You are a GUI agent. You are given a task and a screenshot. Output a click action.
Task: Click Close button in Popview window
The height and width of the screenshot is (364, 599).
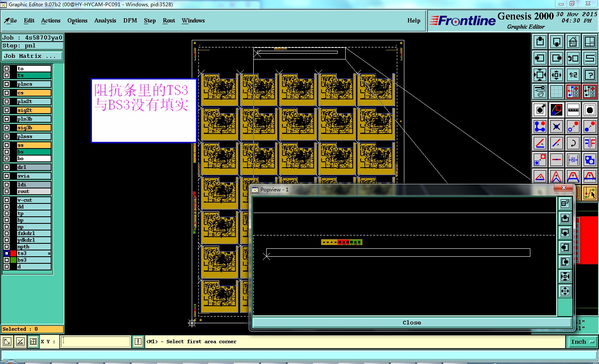[412, 323]
